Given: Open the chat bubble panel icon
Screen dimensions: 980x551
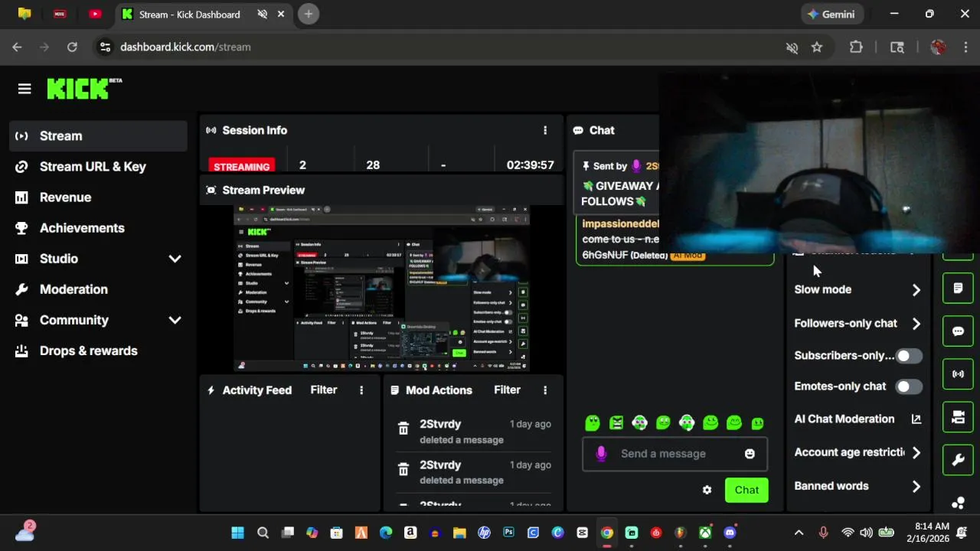Looking at the screenshot, I should coord(958,331).
